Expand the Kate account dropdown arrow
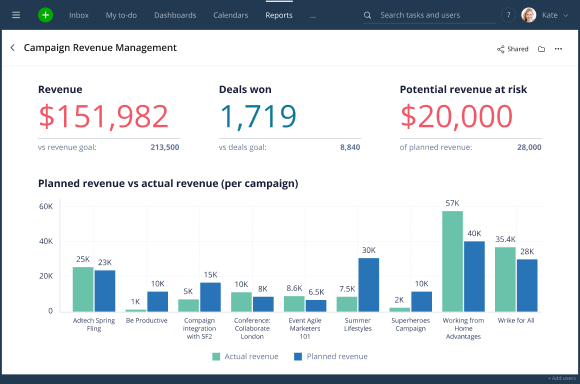The height and width of the screenshot is (384, 580). coord(565,16)
